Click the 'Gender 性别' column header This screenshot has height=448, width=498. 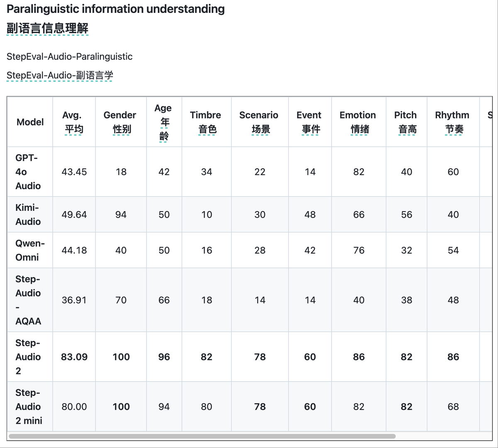point(121,122)
